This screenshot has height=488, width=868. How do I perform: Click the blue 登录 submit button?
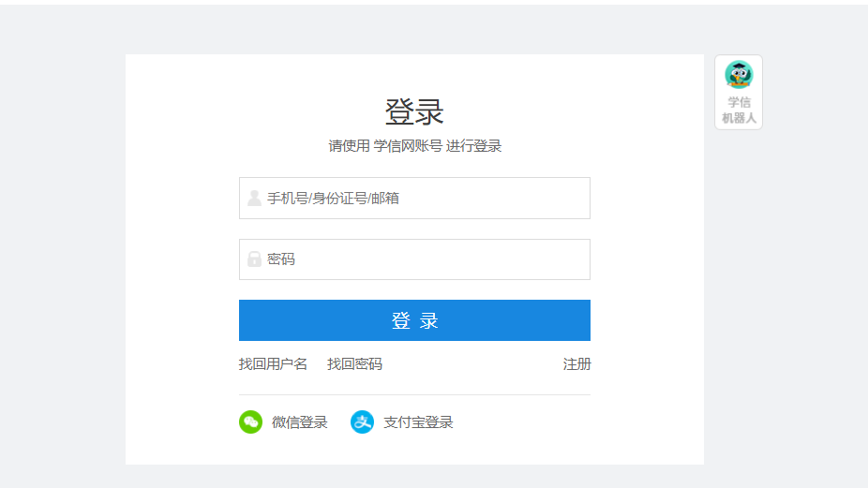414,320
